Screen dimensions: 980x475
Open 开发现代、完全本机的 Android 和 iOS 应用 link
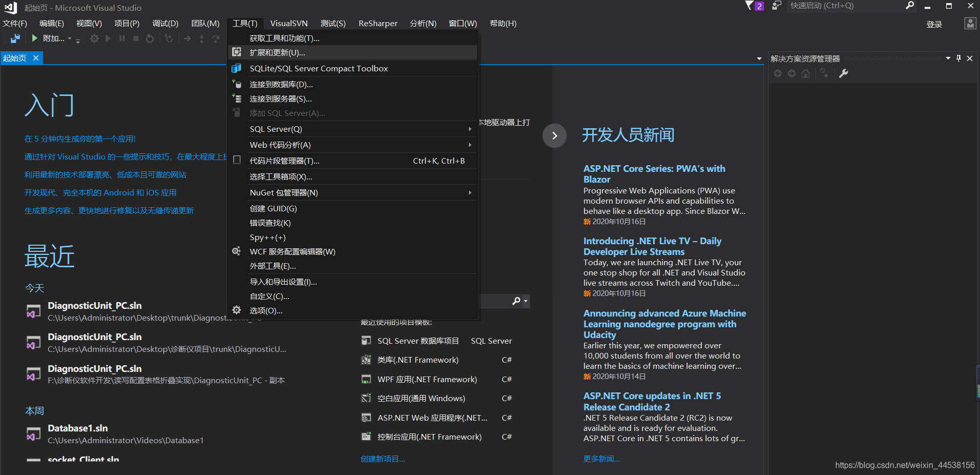(101, 192)
